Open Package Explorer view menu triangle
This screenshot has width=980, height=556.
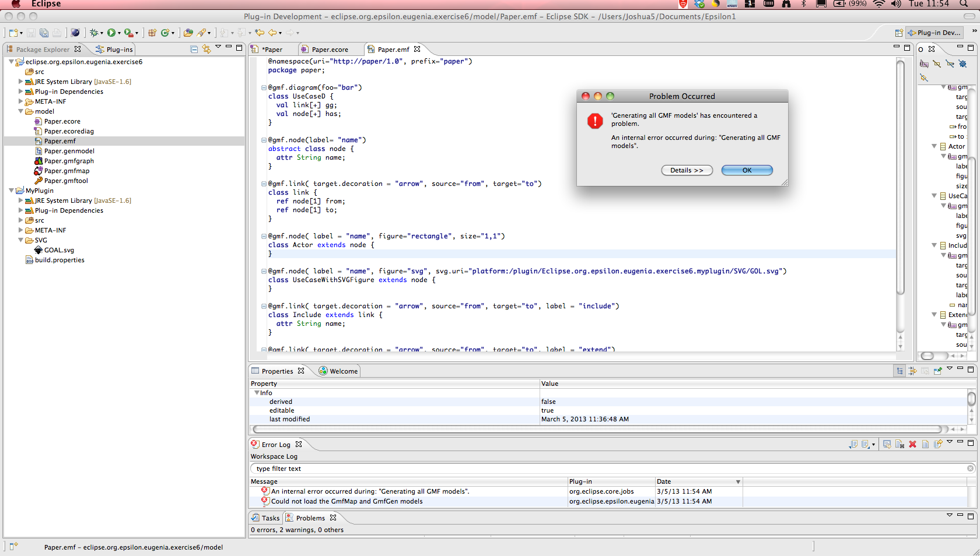point(218,47)
